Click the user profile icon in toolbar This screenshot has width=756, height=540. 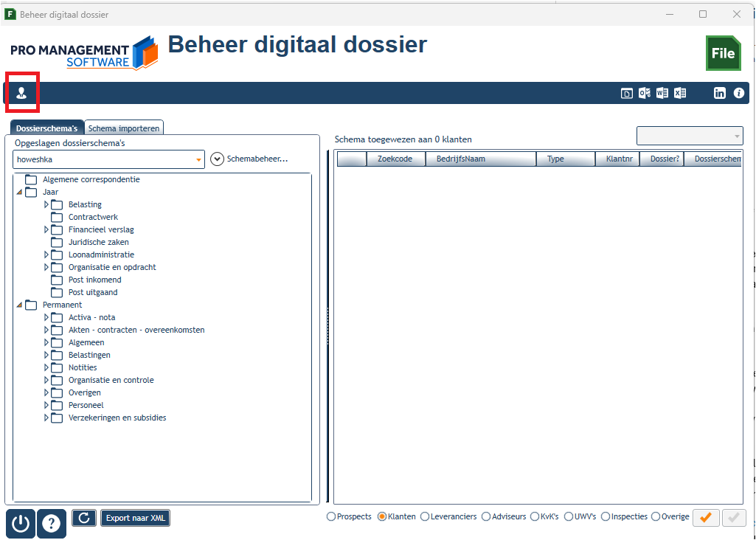(21, 93)
